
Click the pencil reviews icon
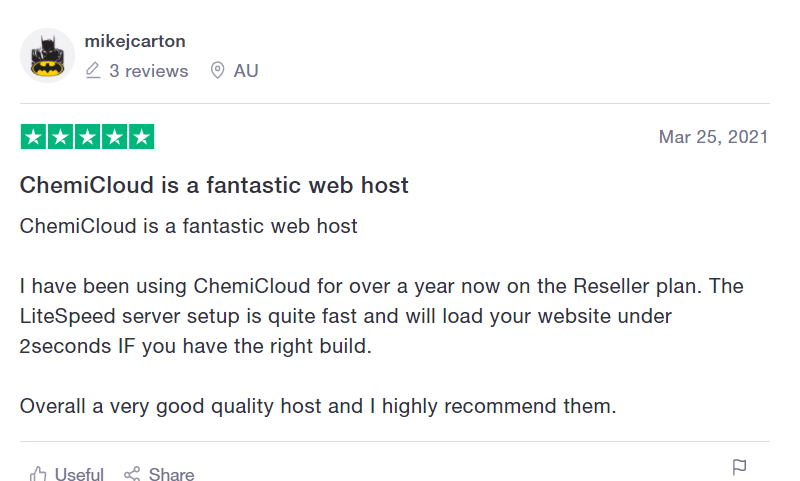pos(93,70)
